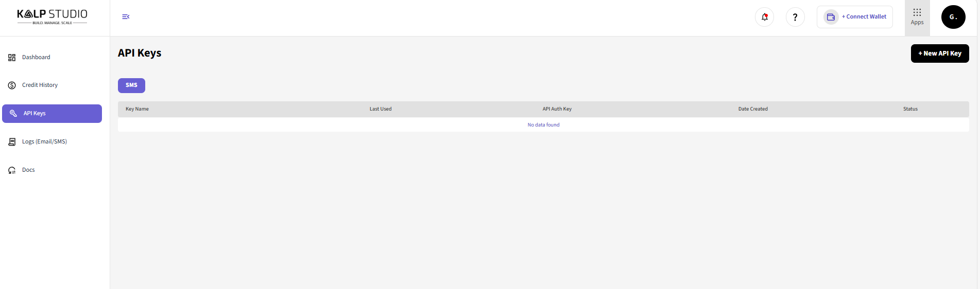Click the Key Name column header

click(x=137, y=109)
